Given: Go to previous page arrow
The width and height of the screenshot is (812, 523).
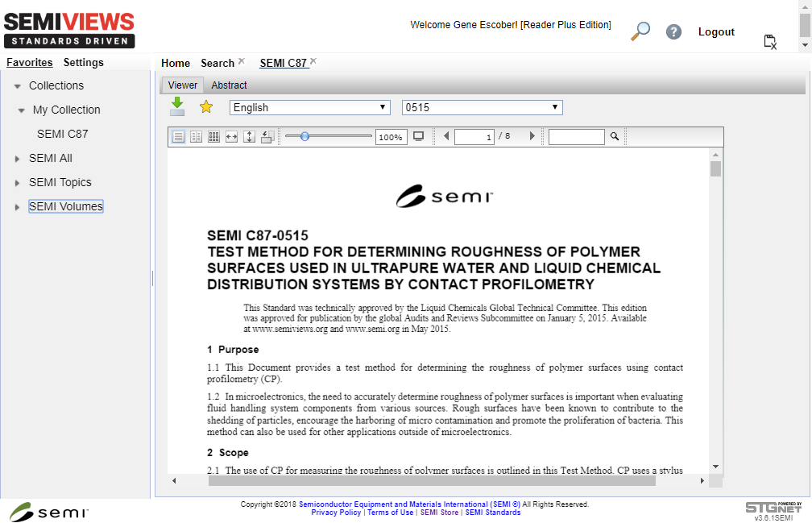Looking at the screenshot, I should click(x=446, y=136).
